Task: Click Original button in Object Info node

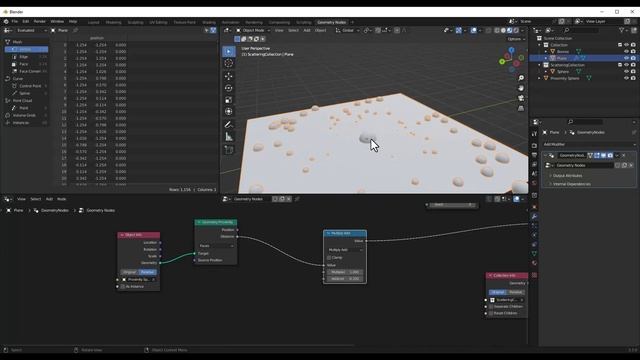Action: pos(129,272)
